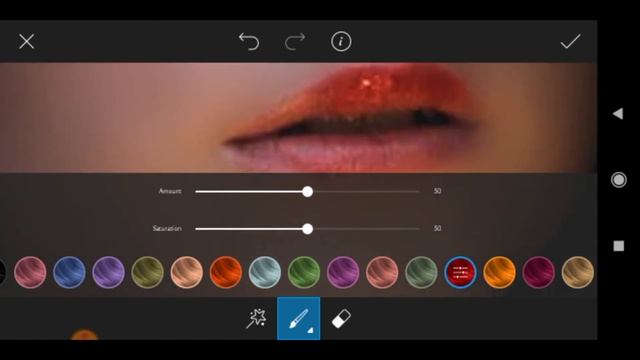Open the custom color adjust swatch

point(460,272)
